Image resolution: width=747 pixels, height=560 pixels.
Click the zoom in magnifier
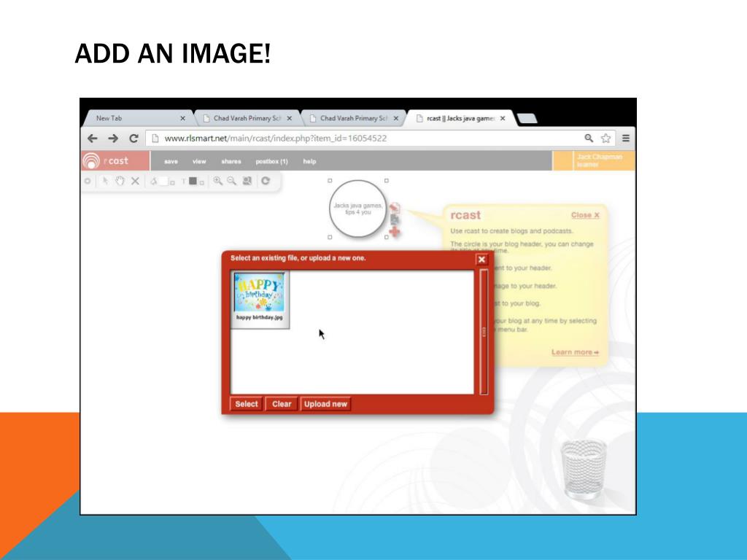[217, 181]
